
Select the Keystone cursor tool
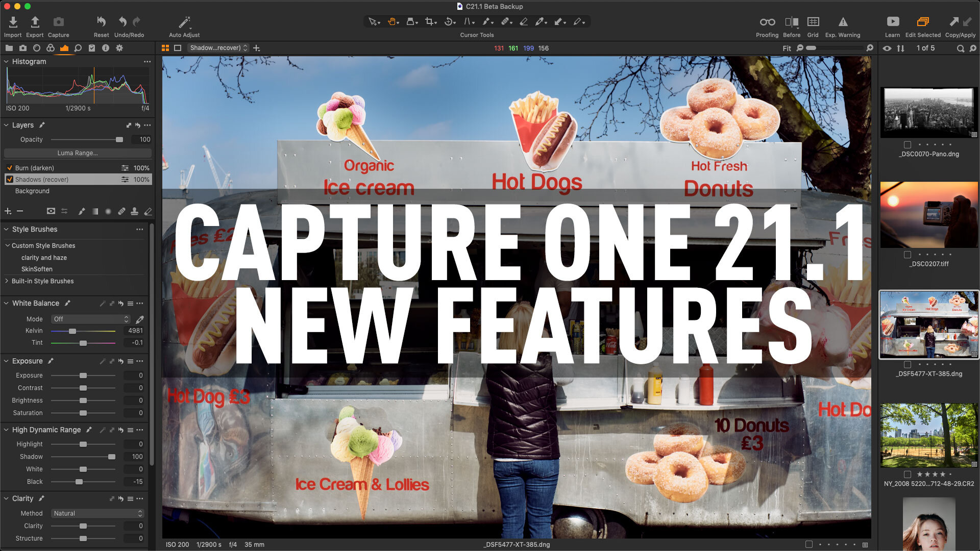[468, 22]
